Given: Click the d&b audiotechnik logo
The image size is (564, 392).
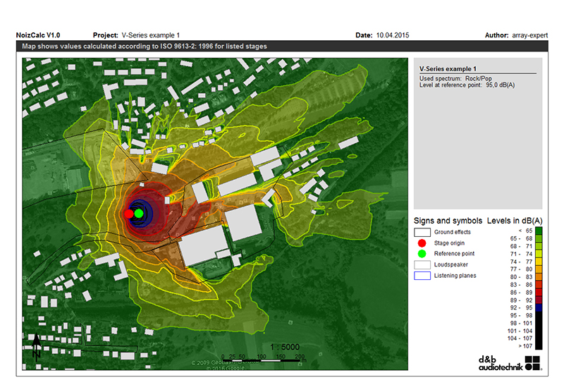Looking at the screenshot, I should point(510,363).
